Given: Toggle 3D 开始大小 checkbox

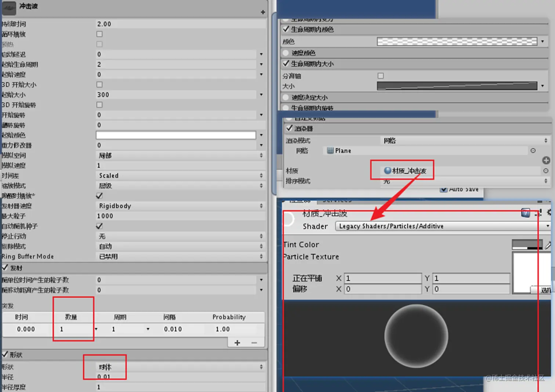Looking at the screenshot, I should [99, 85].
